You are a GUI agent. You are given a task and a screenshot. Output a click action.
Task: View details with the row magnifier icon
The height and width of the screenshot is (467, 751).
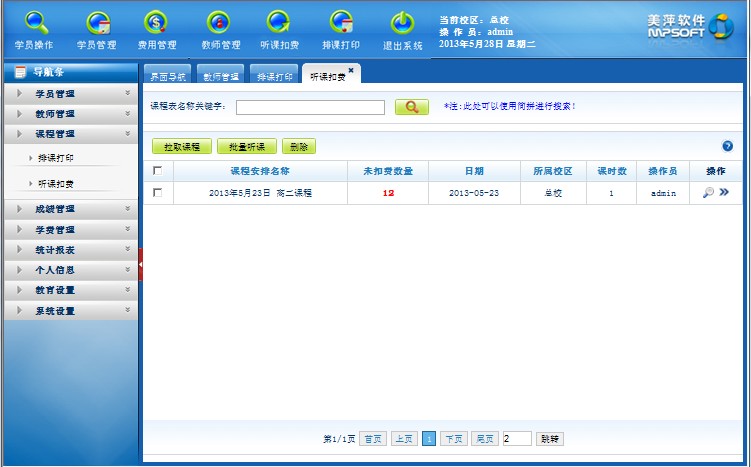click(x=707, y=193)
